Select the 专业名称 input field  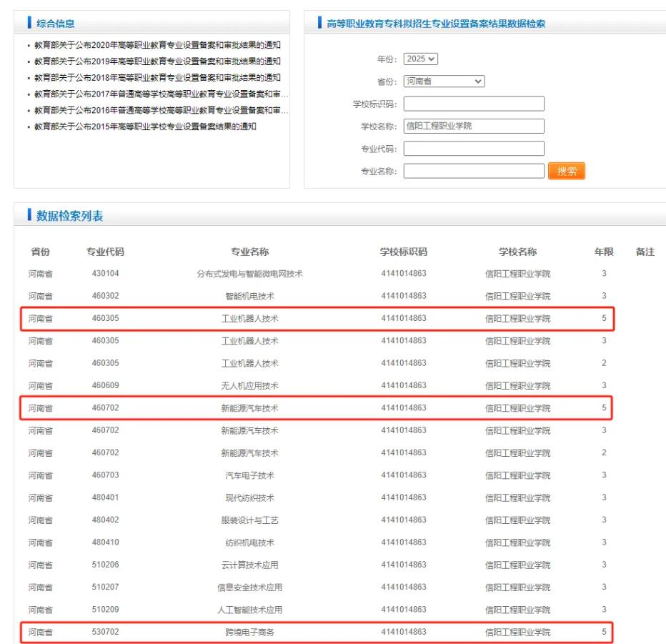tap(474, 172)
